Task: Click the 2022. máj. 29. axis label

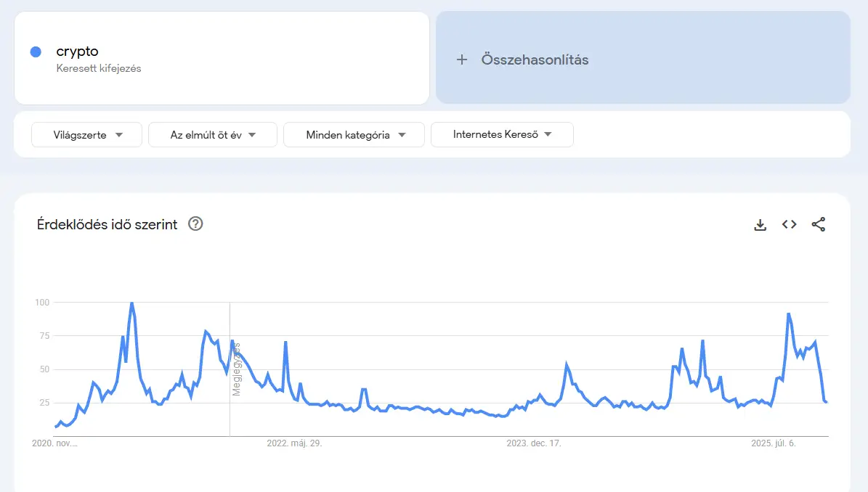Action: [294, 443]
